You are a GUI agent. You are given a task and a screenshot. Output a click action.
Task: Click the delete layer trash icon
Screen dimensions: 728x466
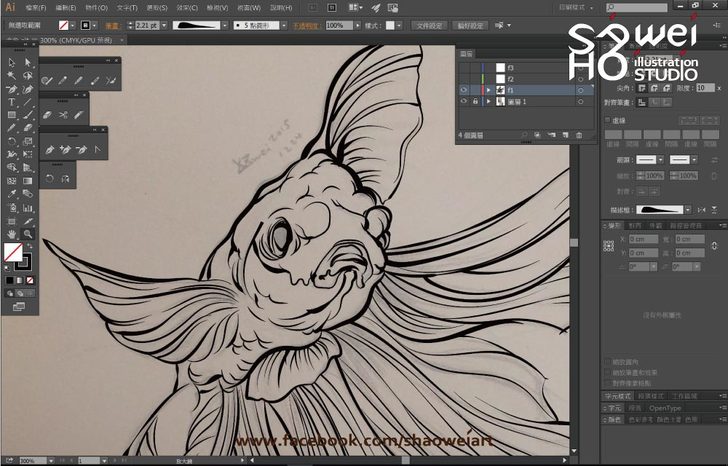click(x=578, y=135)
